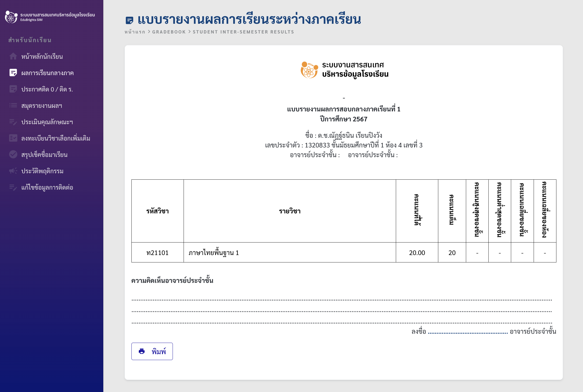The width and height of the screenshot is (583, 392).
Task: Click the midterm results note icon in the sidebar
Action: [13, 73]
